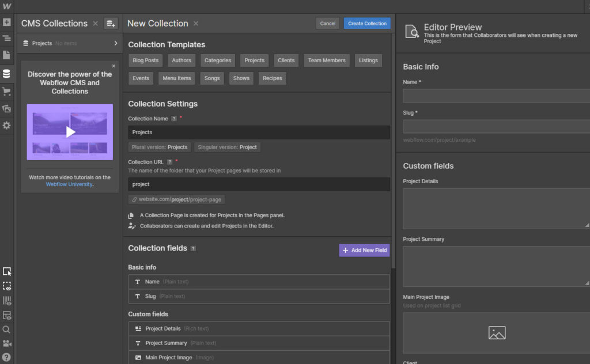Open the Add Elements panel

pyautogui.click(x=7, y=23)
